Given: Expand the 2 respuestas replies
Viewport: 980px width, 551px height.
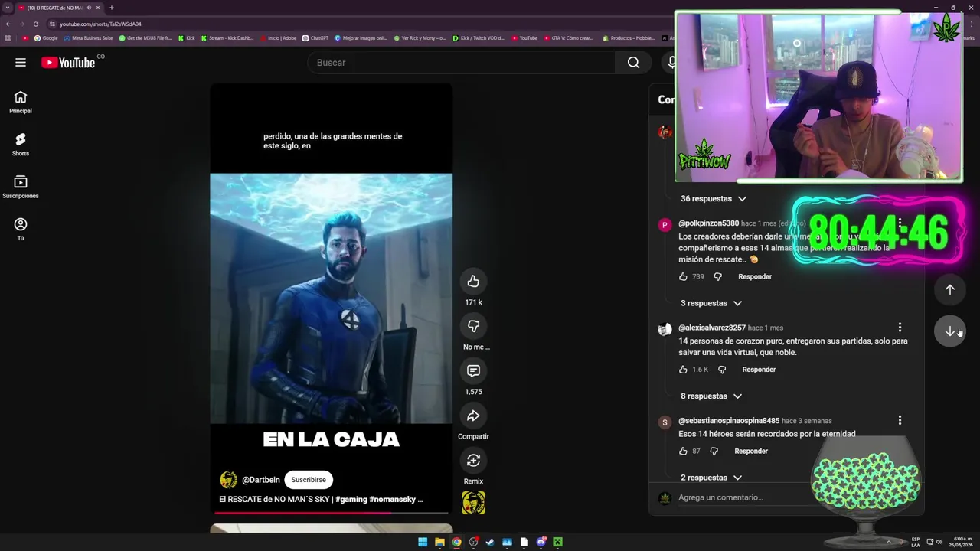Looking at the screenshot, I should coord(711,478).
